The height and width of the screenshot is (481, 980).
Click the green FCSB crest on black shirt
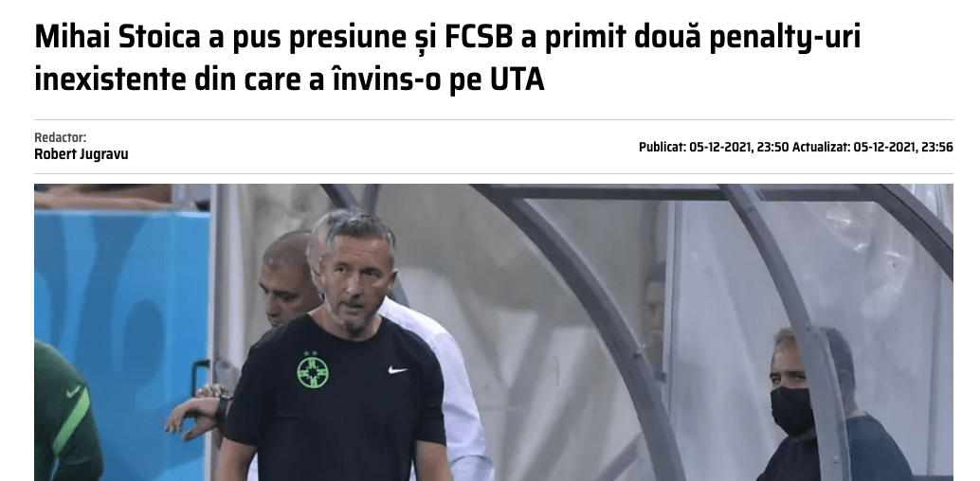point(313,370)
